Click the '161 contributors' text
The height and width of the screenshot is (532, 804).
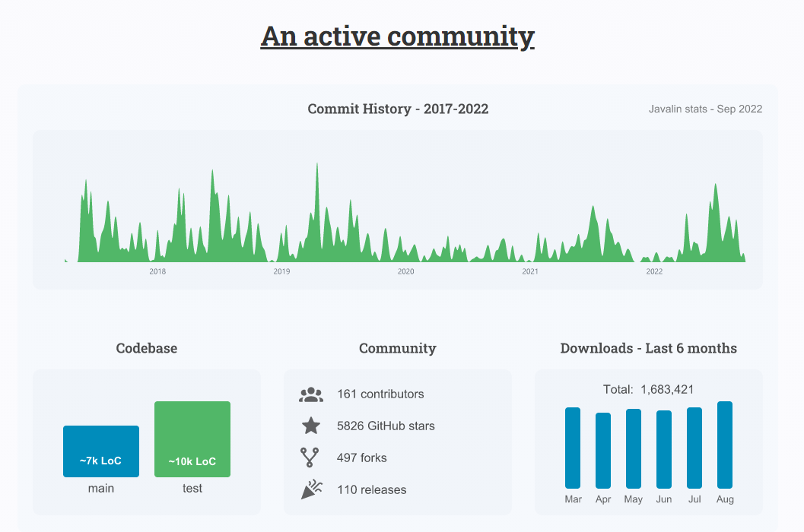click(380, 394)
